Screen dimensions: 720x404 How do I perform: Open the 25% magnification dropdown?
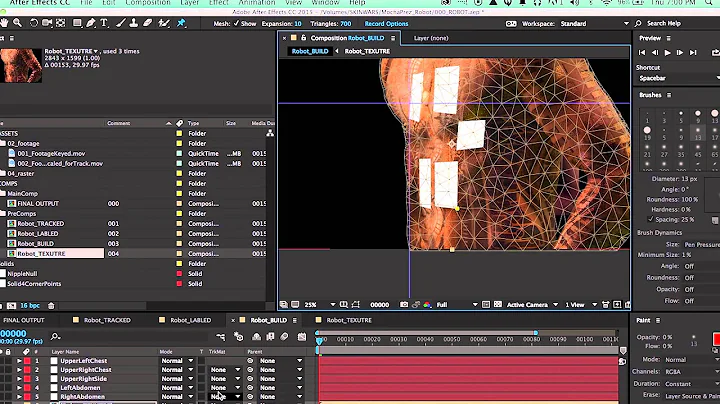point(320,304)
